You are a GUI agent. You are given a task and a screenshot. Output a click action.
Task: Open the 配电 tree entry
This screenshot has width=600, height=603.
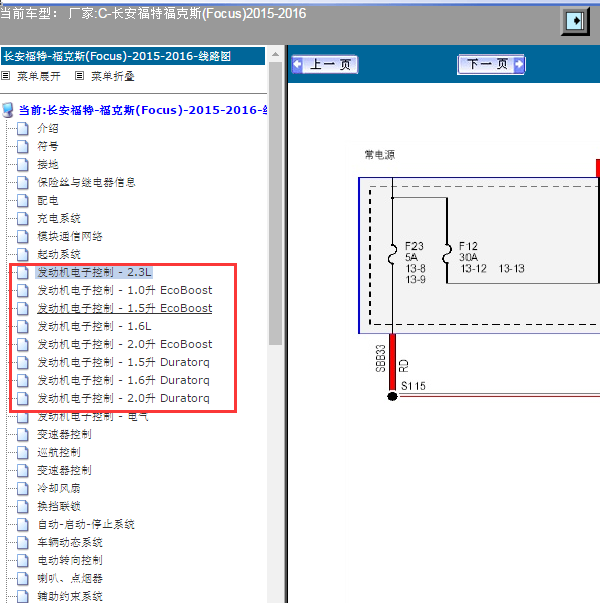coord(48,200)
